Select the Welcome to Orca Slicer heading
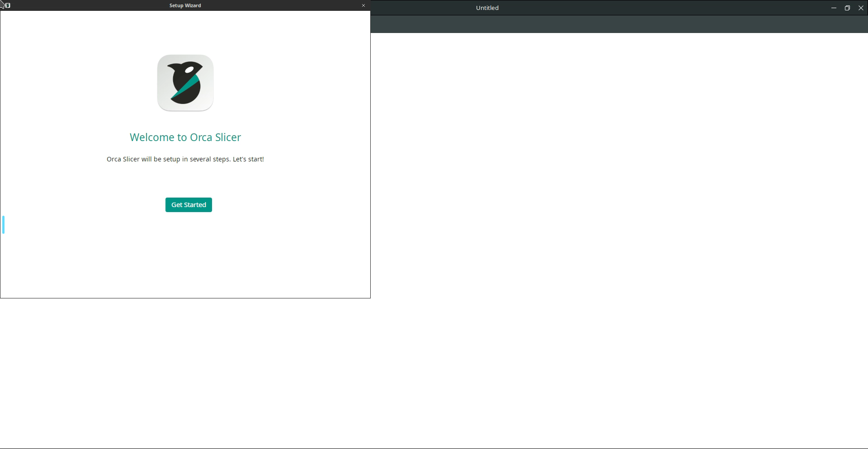The width and height of the screenshot is (868, 449). click(185, 137)
